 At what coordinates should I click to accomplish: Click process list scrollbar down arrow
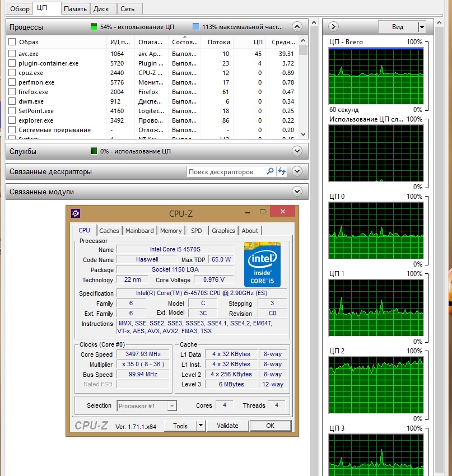303,134
